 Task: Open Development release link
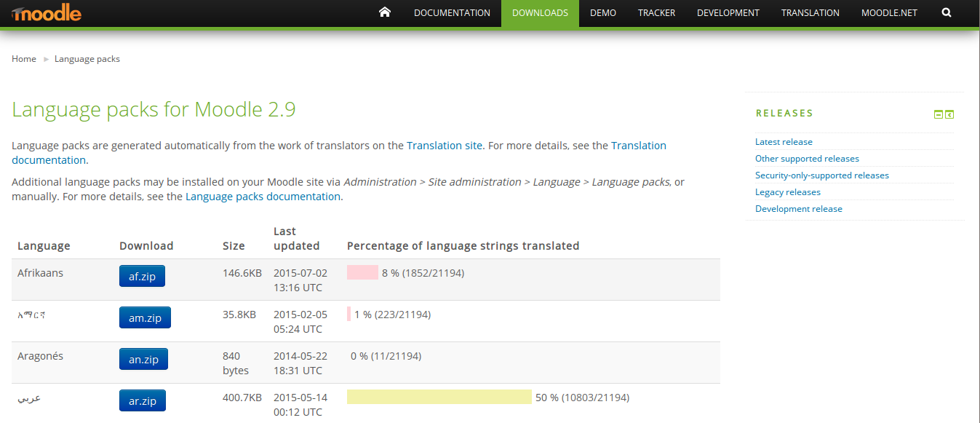(799, 209)
